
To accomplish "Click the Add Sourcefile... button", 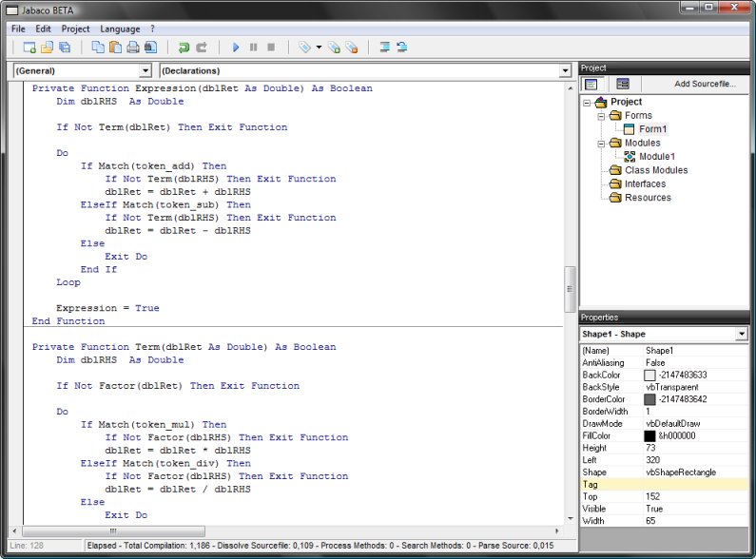I will pos(705,84).
